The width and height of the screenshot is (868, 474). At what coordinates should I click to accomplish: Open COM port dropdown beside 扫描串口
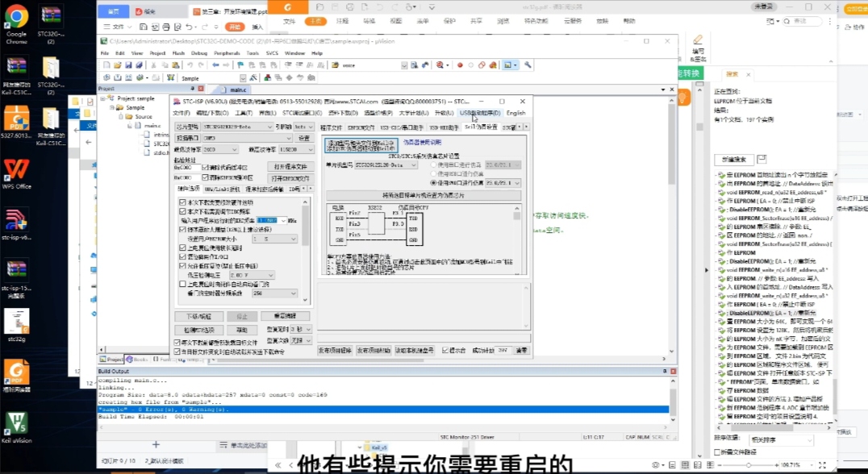point(247,138)
